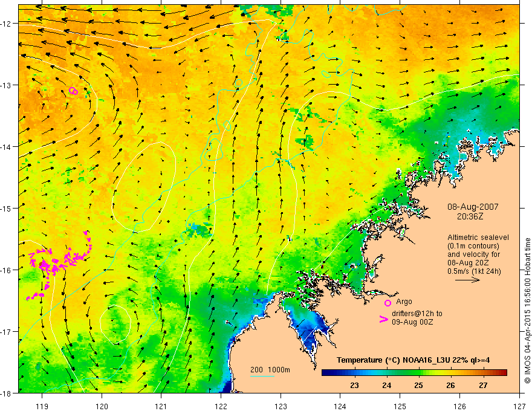Click the '09-Aug 00Z' legend text
Screen dimensions: 532x411
click(412, 322)
